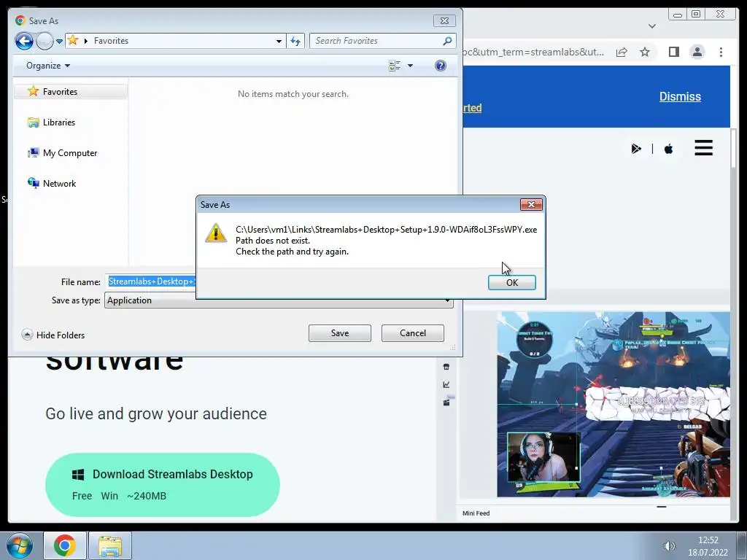Click the change view icon
Screen dimensions: 747x560
click(395, 66)
